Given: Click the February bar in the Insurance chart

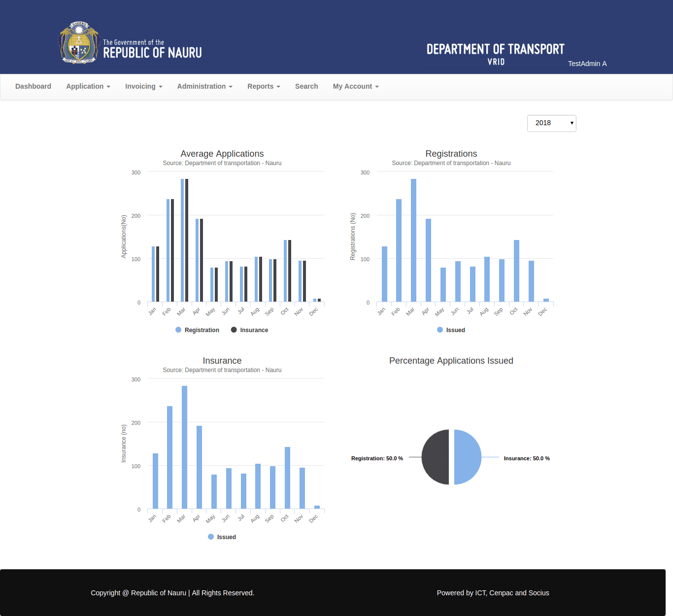Looking at the screenshot, I should pyautogui.click(x=169, y=457).
